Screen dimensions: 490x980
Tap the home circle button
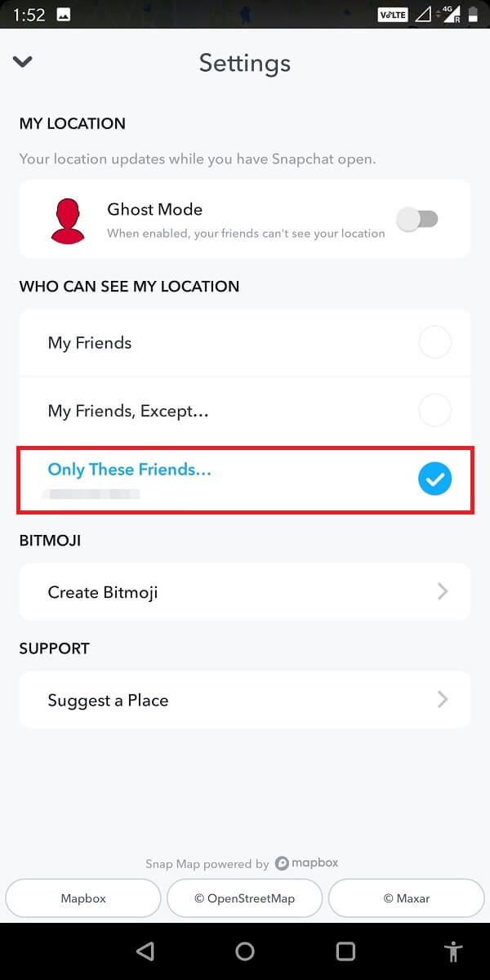(x=244, y=951)
